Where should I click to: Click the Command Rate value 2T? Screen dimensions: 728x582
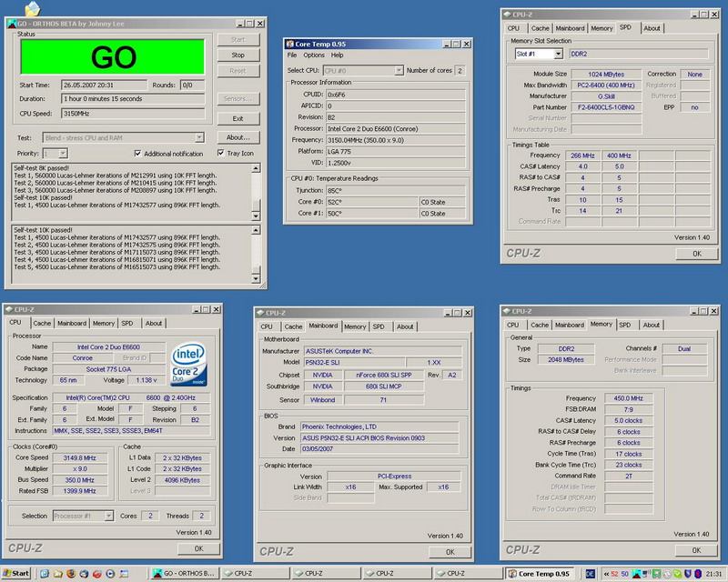pos(628,476)
